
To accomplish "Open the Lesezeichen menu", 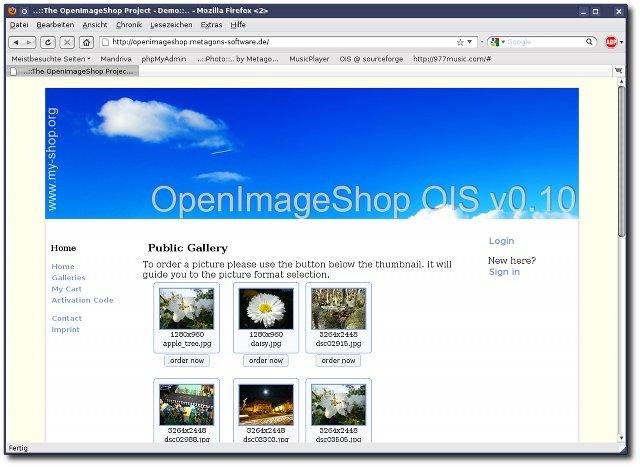I will tap(171, 25).
